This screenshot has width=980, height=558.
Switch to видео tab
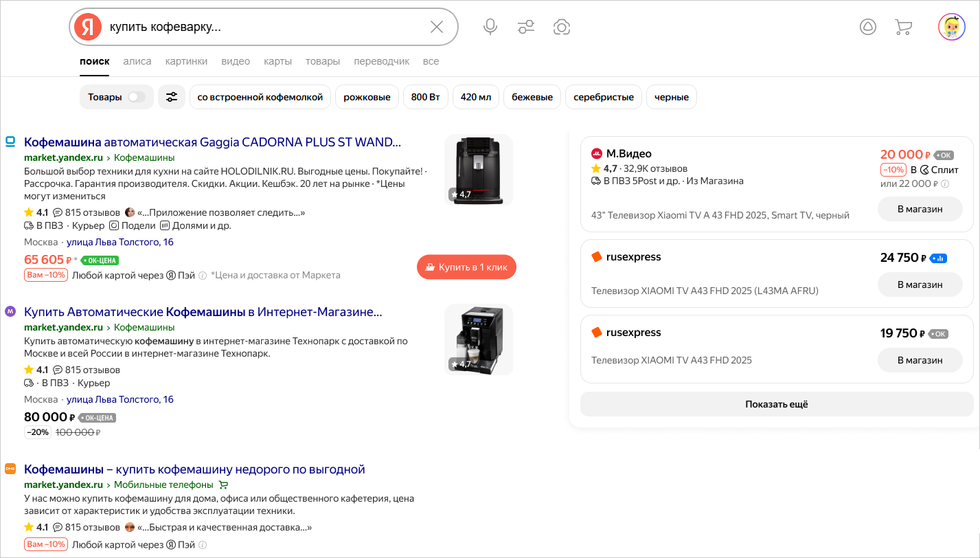[x=236, y=61]
